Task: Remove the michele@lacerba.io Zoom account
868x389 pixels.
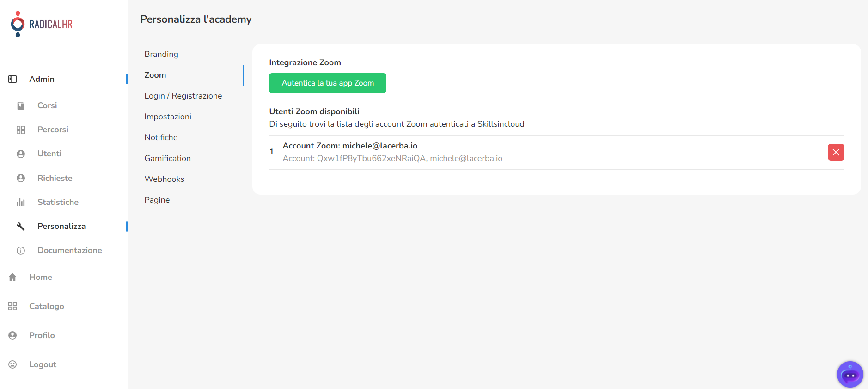Action: click(x=836, y=152)
